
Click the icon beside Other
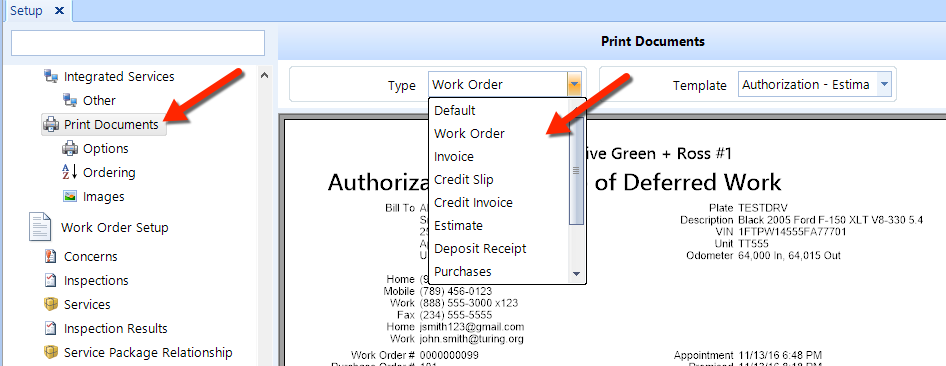tap(70, 100)
